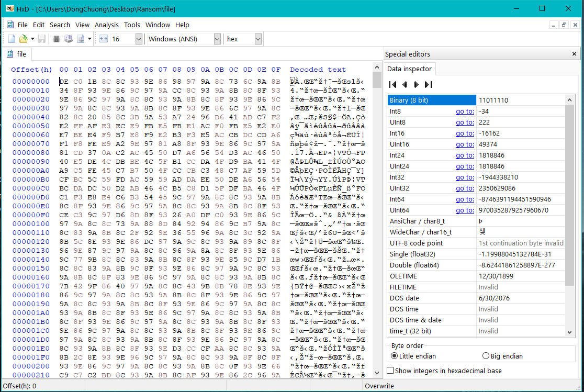
Task: Minimize the inner document window
Action: (554, 25)
